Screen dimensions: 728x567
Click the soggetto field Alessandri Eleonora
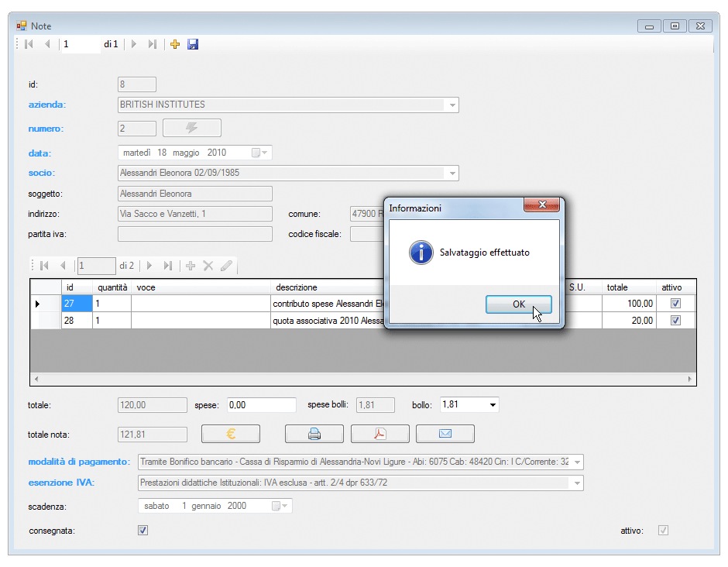(195, 194)
